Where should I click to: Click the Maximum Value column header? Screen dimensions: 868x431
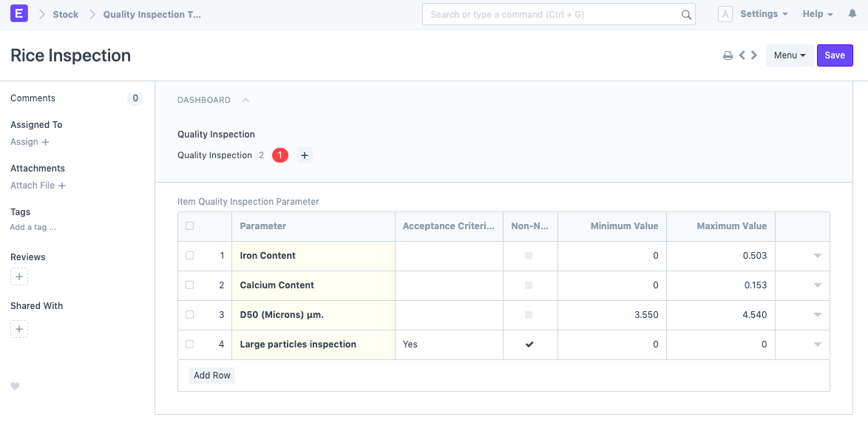pos(721,226)
